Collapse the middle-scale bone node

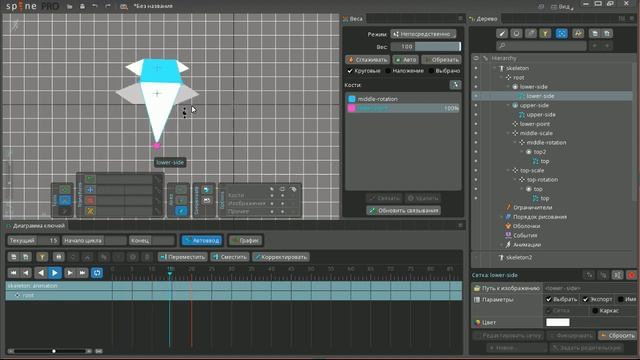pyautogui.click(x=509, y=133)
